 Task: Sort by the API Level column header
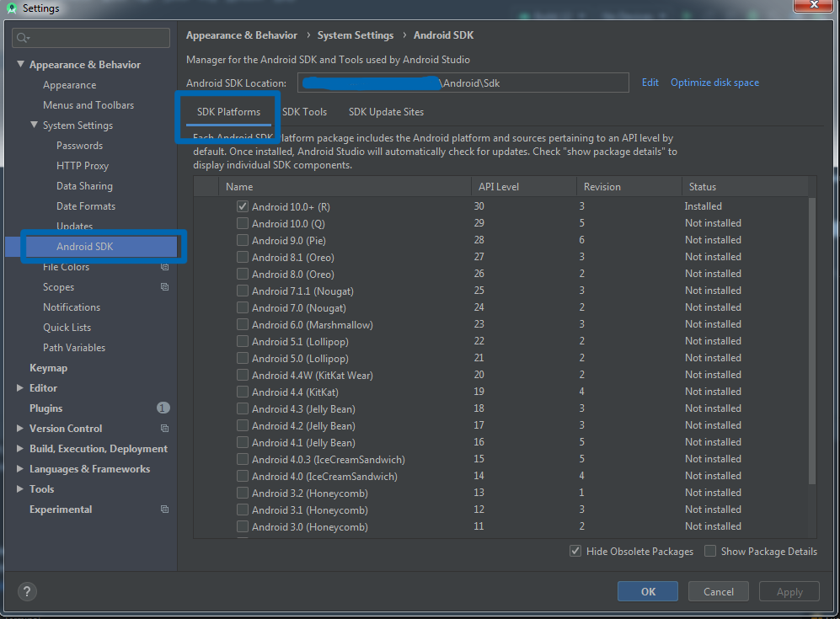(523, 186)
